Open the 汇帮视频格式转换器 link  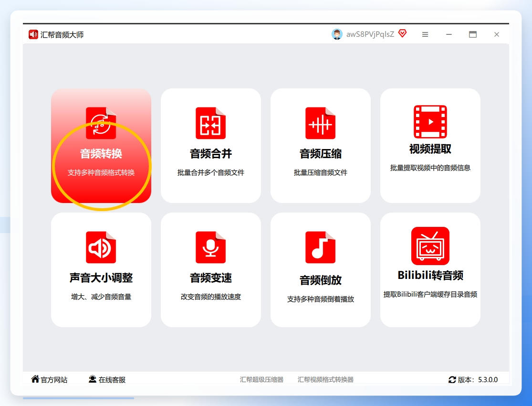click(325, 380)
